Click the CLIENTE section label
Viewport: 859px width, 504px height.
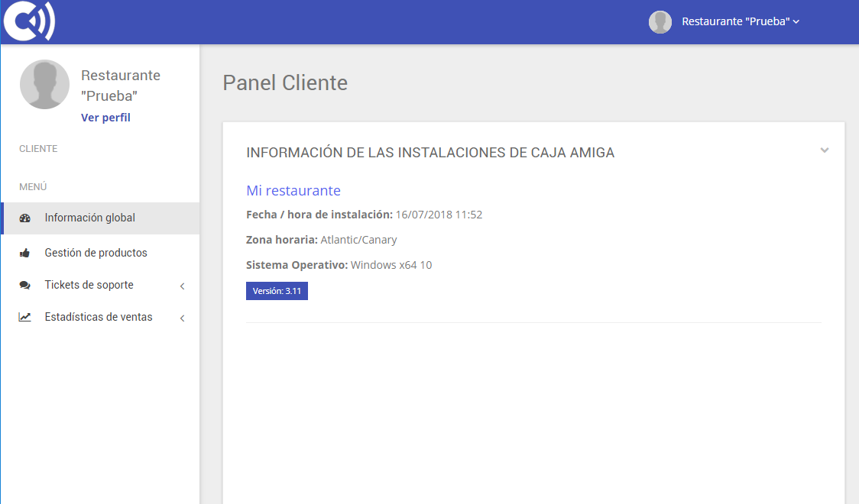37,148
